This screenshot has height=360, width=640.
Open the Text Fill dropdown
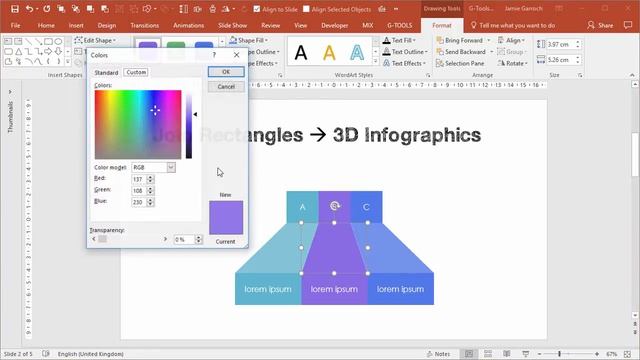point(399,40)
